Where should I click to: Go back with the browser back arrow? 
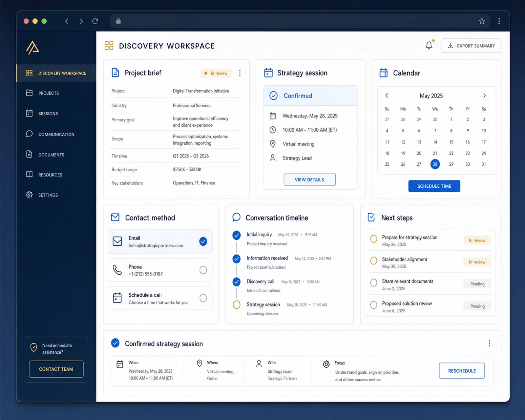67,21
